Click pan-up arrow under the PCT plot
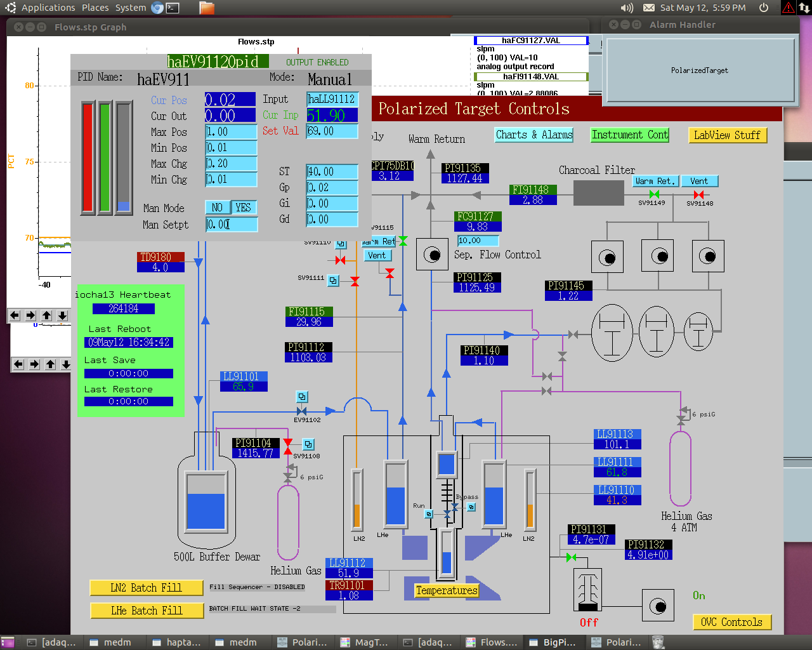The height and width of the screenshot is (650, 812). pyautogui.click(x=46, y=315)
